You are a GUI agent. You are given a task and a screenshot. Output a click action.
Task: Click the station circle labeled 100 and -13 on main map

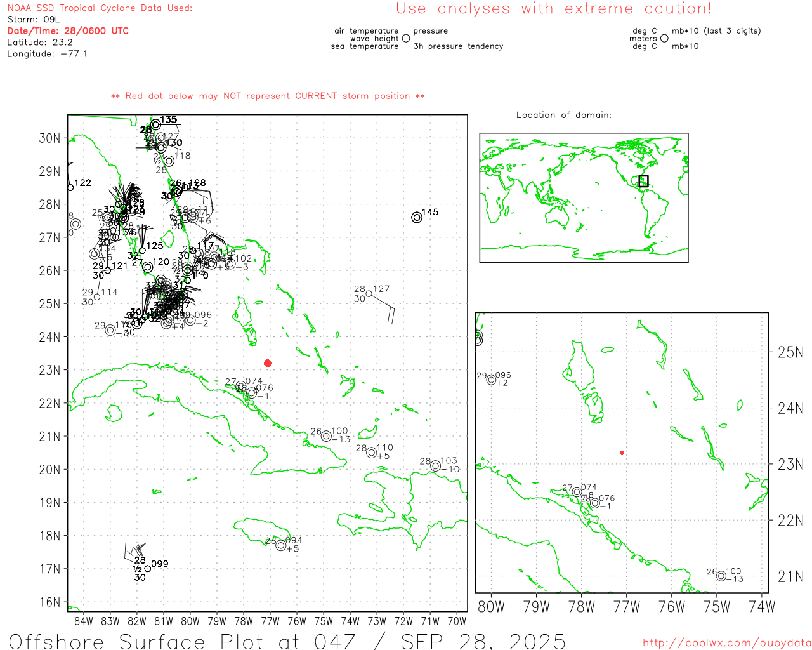[326, 436]
